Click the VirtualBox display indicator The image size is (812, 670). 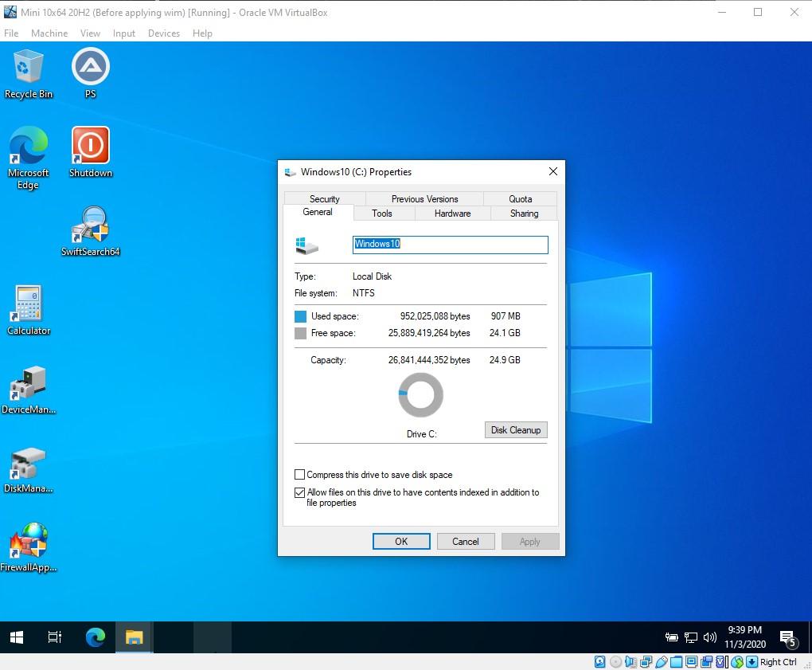pyautogui.click(x=691, y=662)
